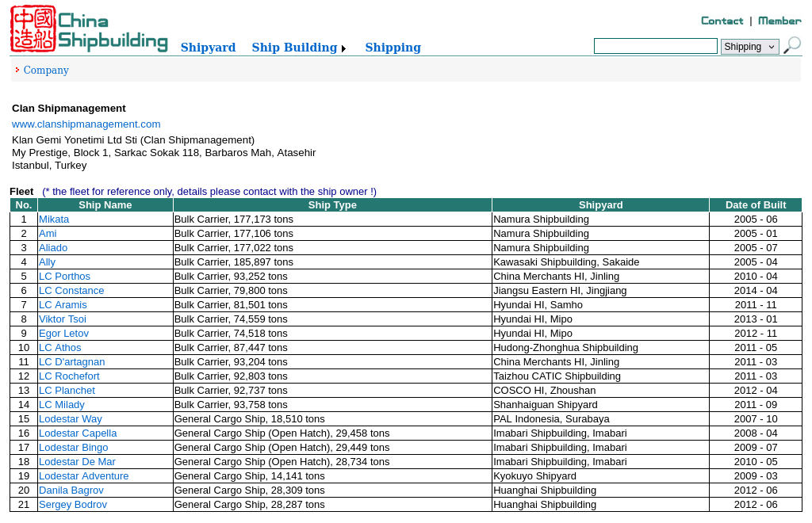This screenshot has width=812, height=523.
Task: Click the China Shipbuilding logo
Action: [89, 29]
